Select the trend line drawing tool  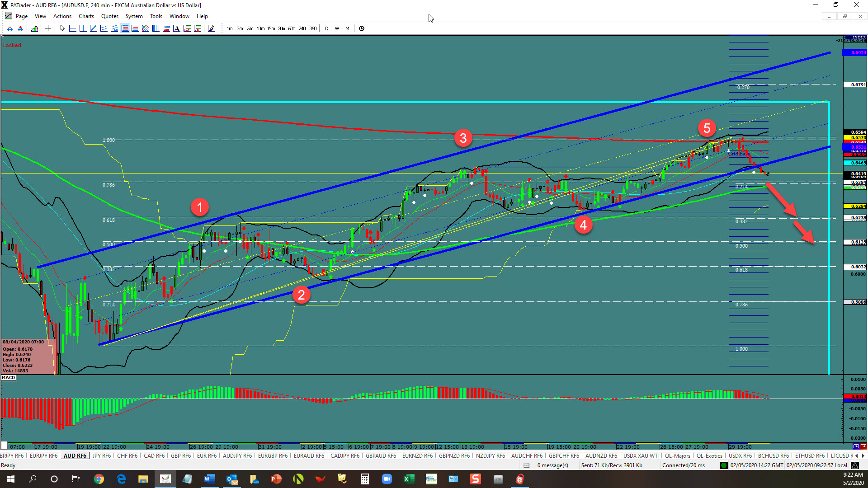(94, 28)
